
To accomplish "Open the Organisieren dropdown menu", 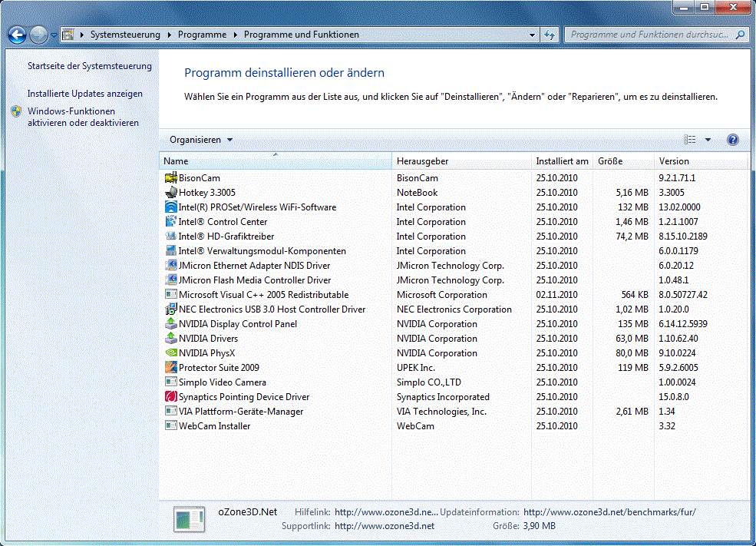I will 201,140.
